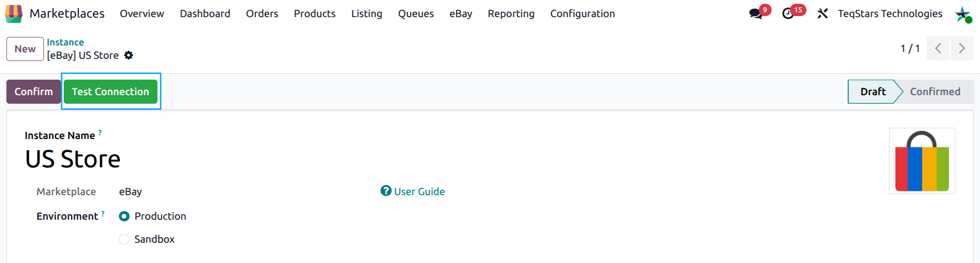
Task: Open the User Guide link
Action: [419, 191]
